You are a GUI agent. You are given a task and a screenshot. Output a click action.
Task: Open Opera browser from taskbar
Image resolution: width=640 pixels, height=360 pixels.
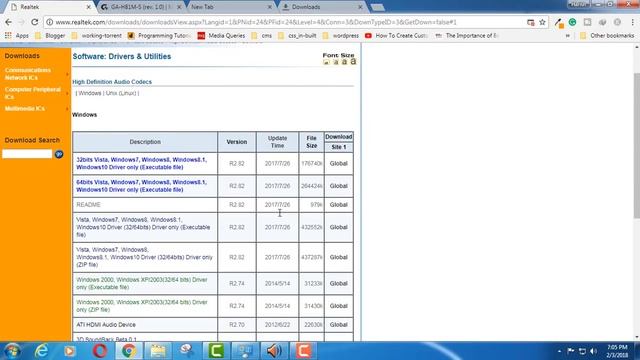99,351
